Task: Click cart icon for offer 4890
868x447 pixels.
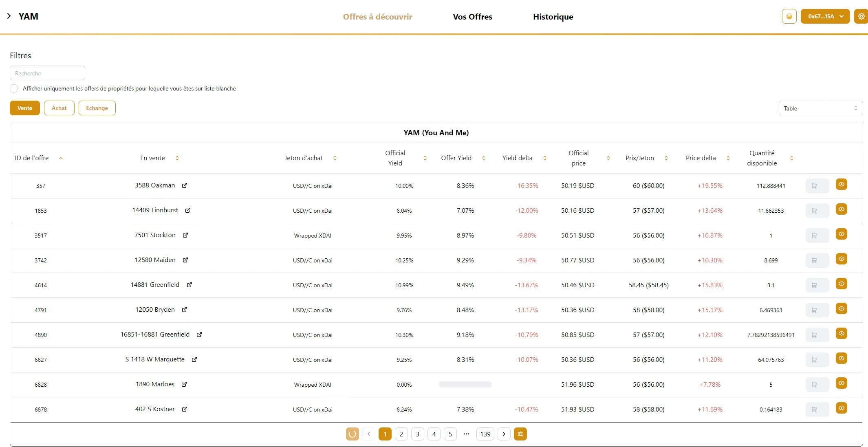Action: [x=817, y=335]
